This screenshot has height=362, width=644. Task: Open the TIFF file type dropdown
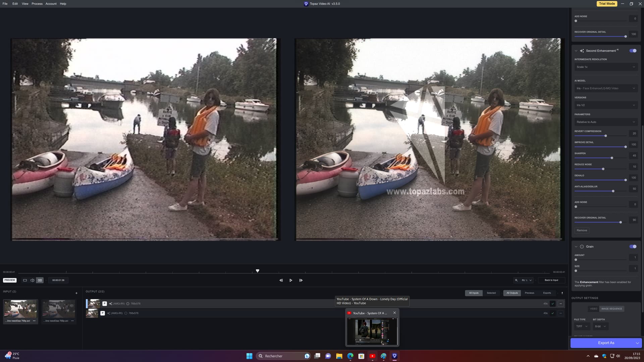pos(582,326)
